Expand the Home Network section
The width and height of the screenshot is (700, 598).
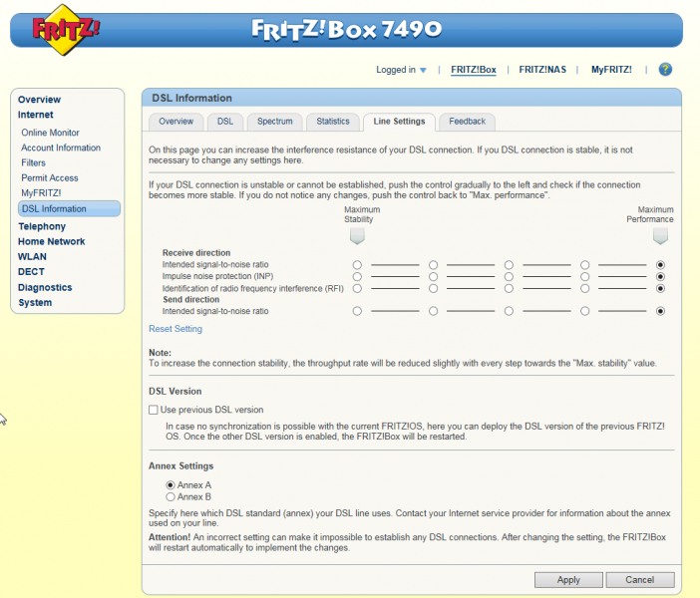click(x=51, y=241)
